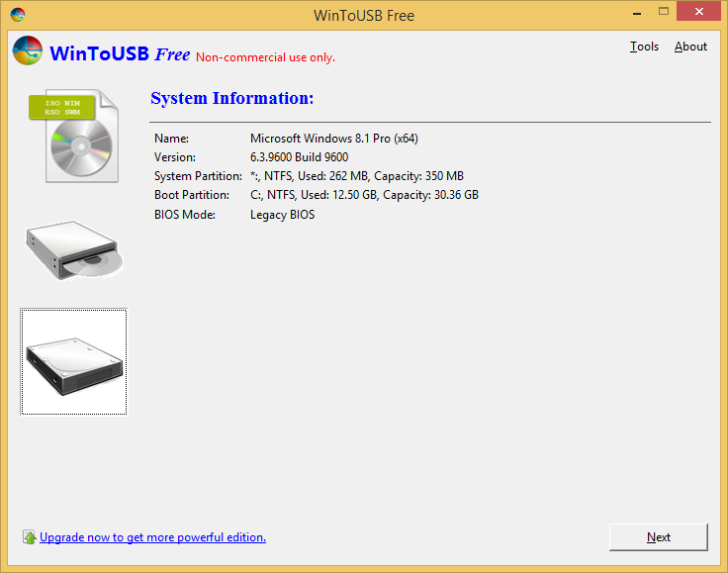Click the 'Boot Partition:' label
728x573 pixels.
pos(192,195)
